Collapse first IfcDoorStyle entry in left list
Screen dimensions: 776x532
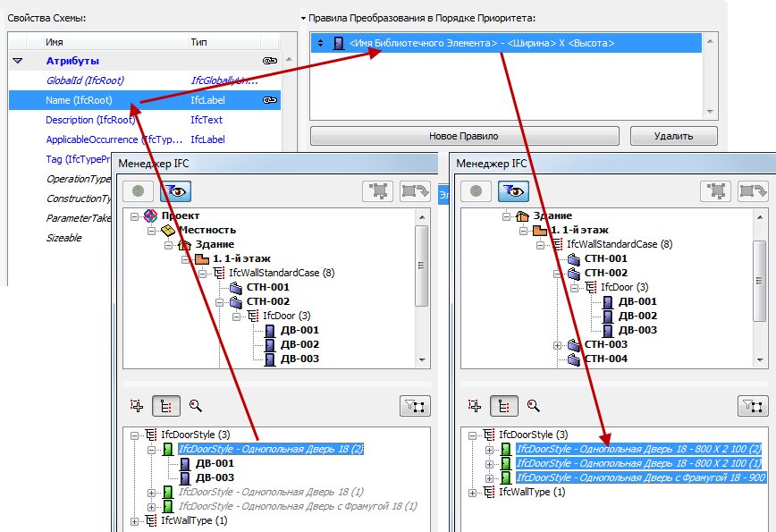tap(151, 450)
